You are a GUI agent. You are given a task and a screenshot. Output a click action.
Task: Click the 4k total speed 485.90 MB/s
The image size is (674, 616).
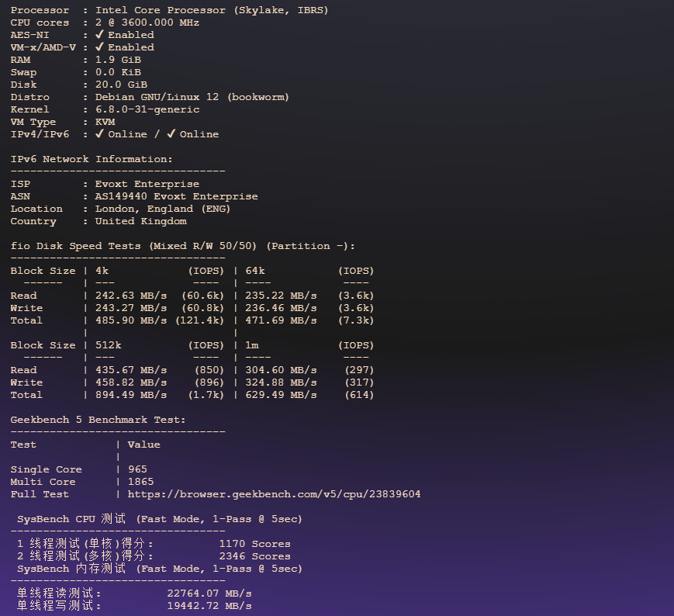click(131, 320)
